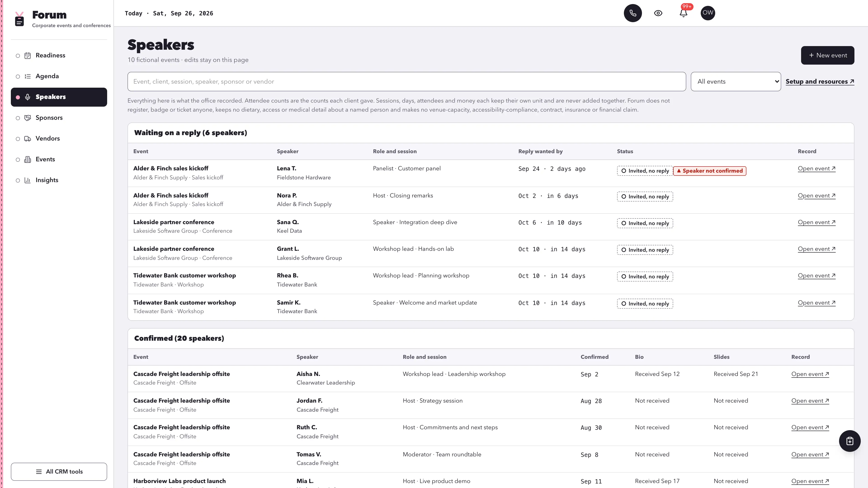Click 'Panelist · Customer panel' cell

point(407,168)
